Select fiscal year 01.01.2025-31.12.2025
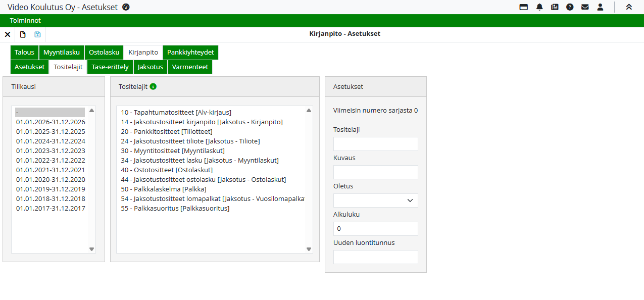Screen dimensions: 644x300 (x=51, y=132)
